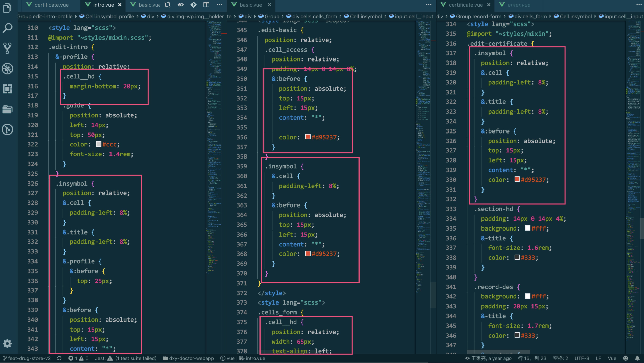644x363 pixels.
Task: Click the #ccc color swatch
Action: tap(98, 144)
